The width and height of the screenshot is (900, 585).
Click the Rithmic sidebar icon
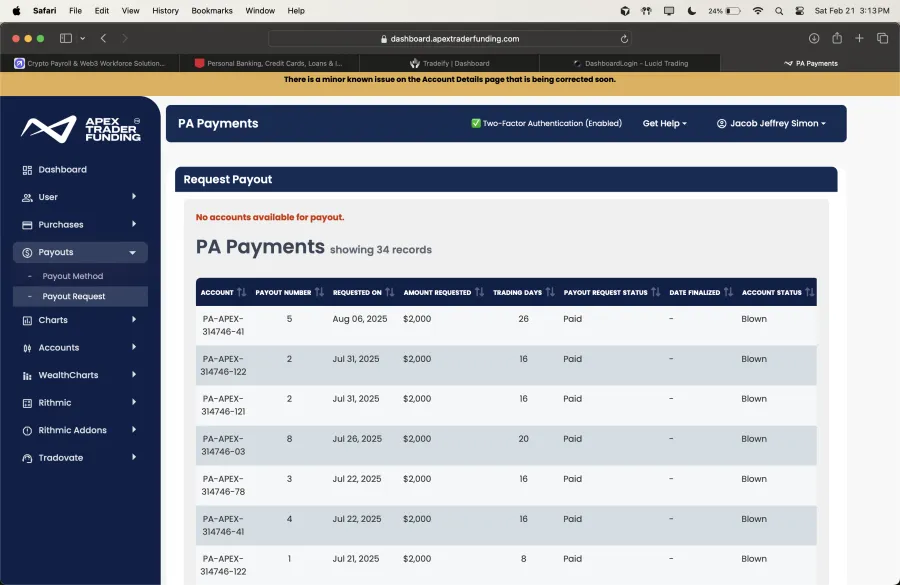pyautogui.click(x=27, y=403)
